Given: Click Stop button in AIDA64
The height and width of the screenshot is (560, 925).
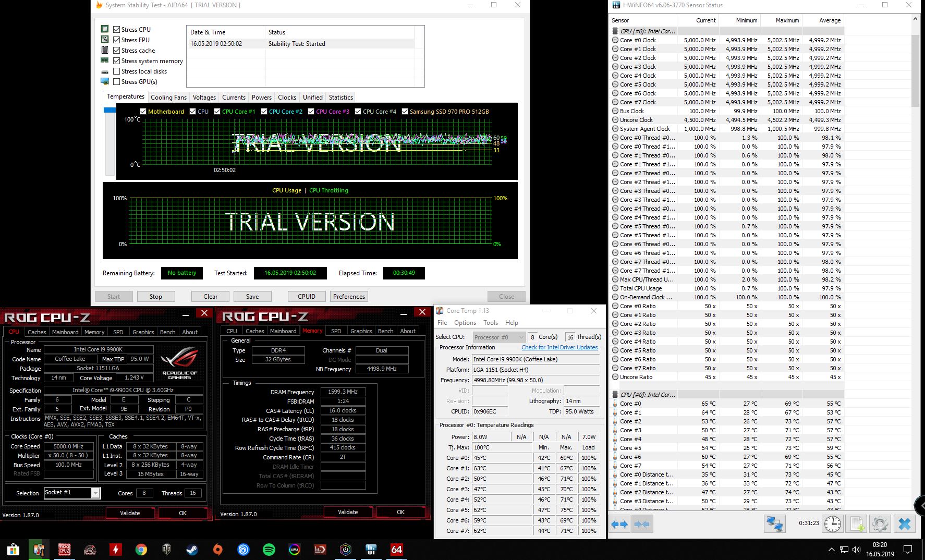Looking at the screenshot, I should [x=156, y=297].
